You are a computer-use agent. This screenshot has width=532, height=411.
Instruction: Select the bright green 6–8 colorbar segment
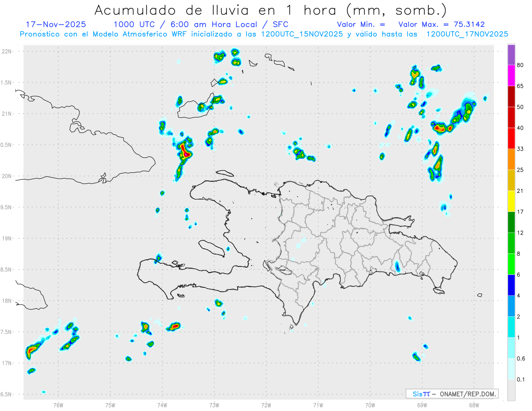click(x=511, y=264)
